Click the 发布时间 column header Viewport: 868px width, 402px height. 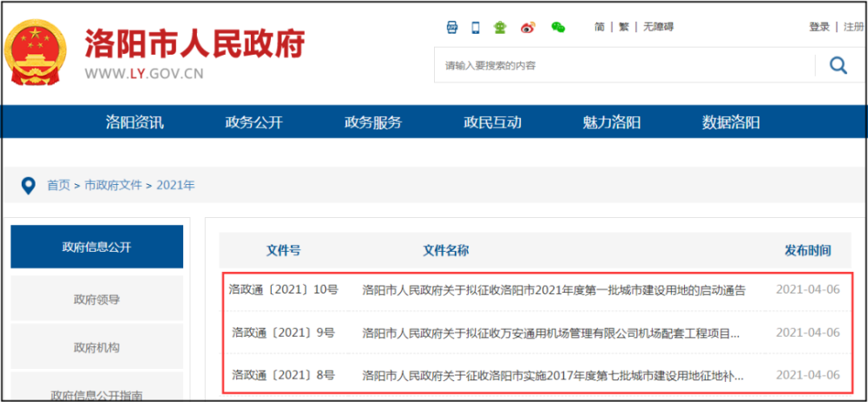click(807, 250)
